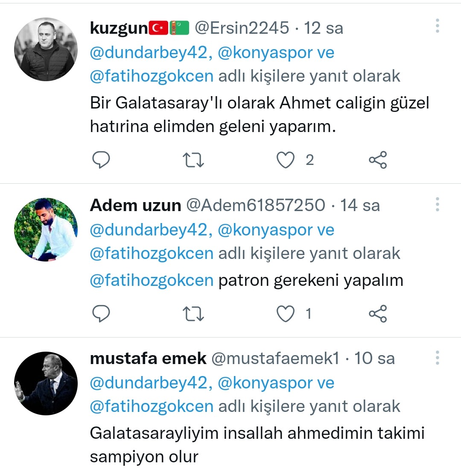The height and width of the screenshot is (476, 461).
Task: Like kuzgun's tweet with the heart
Action: pyautogui.click(x=286, y=160)
